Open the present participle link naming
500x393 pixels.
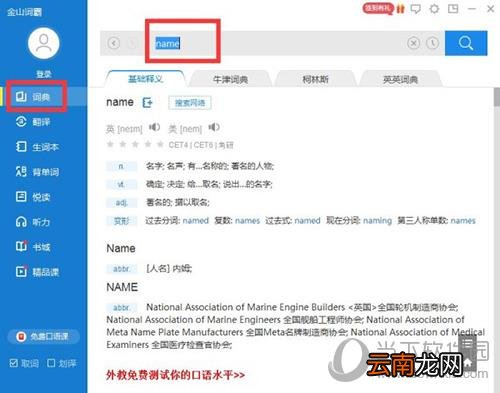(377, 221)
